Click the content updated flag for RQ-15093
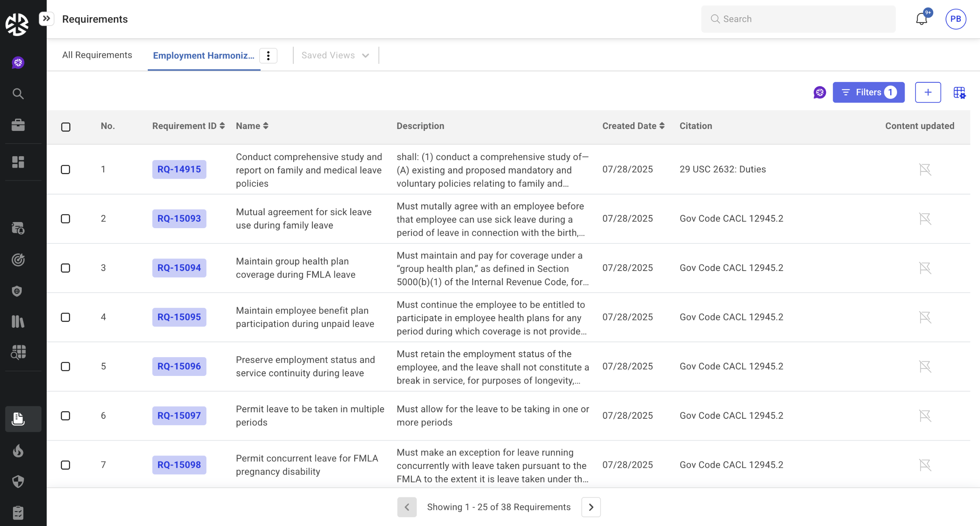 pyautogui.click(x=925, y=219)
